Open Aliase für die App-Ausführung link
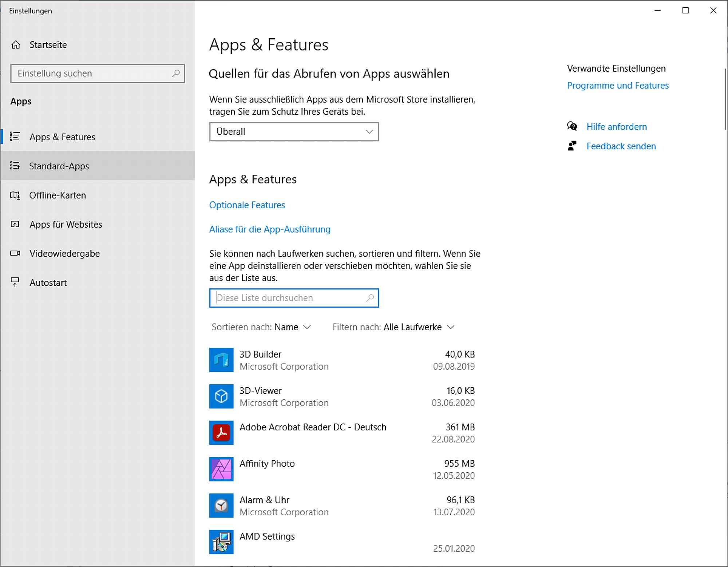 (270, 229)
